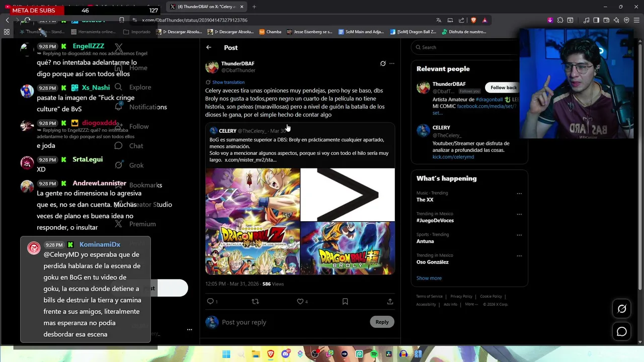Open File Explorer from taskbar

tap(256, 354)
